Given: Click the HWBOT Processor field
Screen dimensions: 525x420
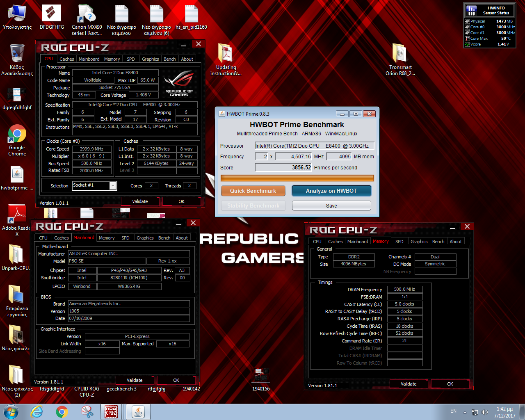Looking at the screenshot, I should 314,146.
